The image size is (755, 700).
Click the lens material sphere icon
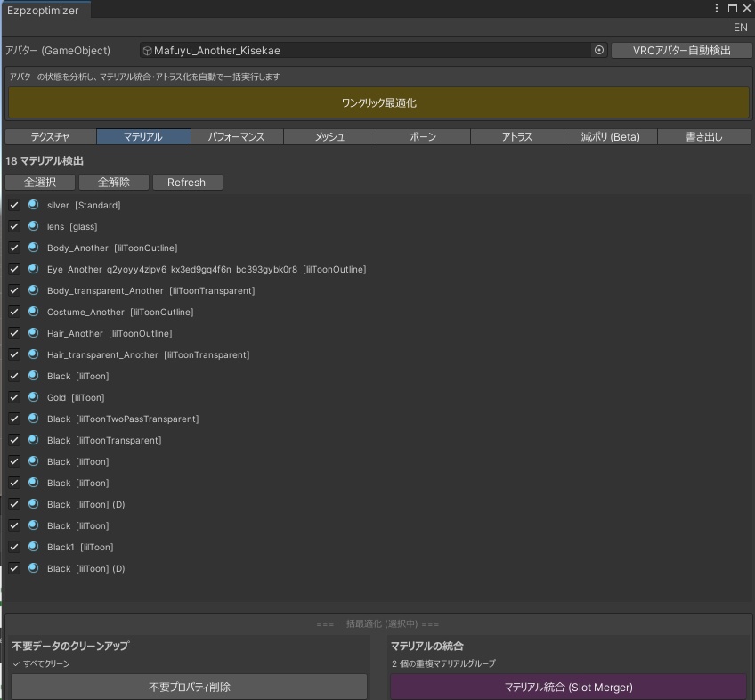click(x=31, y=226)
